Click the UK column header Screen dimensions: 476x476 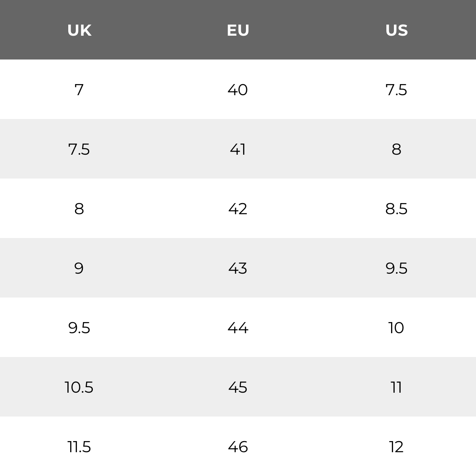[79, 31]
